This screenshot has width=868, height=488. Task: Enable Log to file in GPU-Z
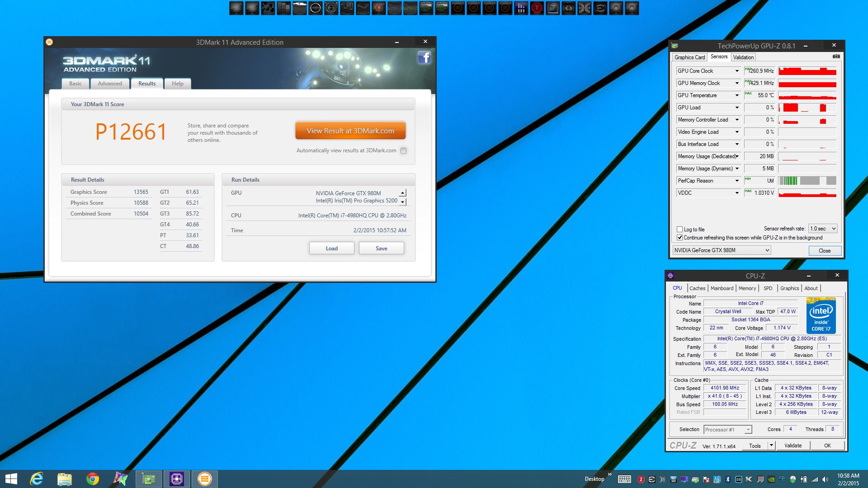click(x=679, y=230)
